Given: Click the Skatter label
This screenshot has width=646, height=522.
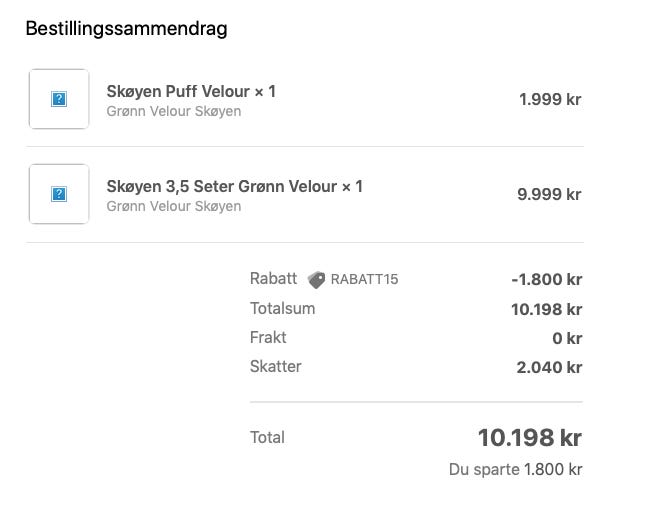Looking at the screenshot, I should coord(275,366).
